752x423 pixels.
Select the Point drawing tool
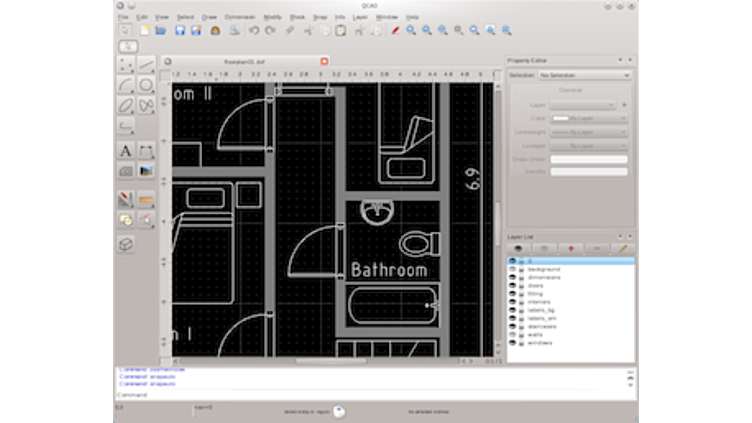point(126,65)
